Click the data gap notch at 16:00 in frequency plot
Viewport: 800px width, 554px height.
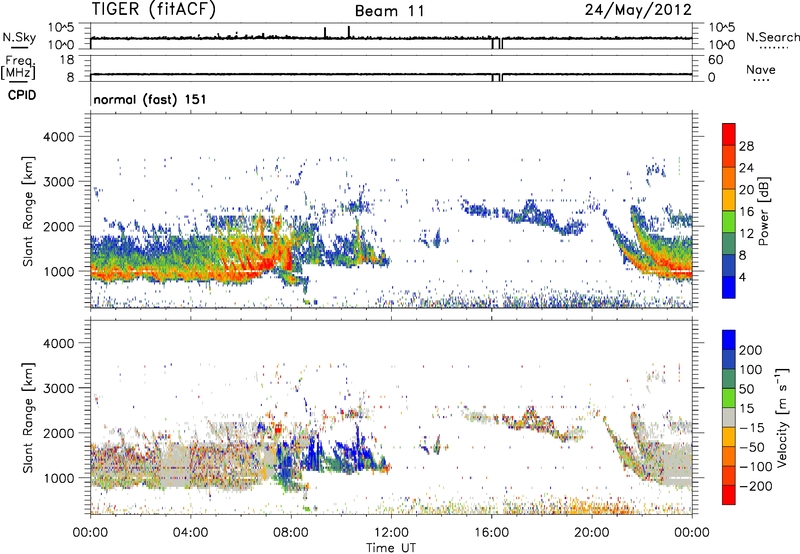tap(497, 78)
